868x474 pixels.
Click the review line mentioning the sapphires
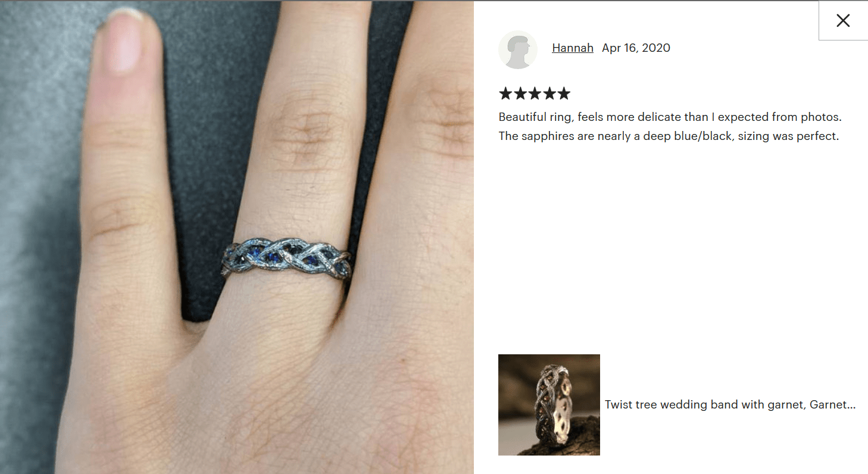tap(669, 136)
